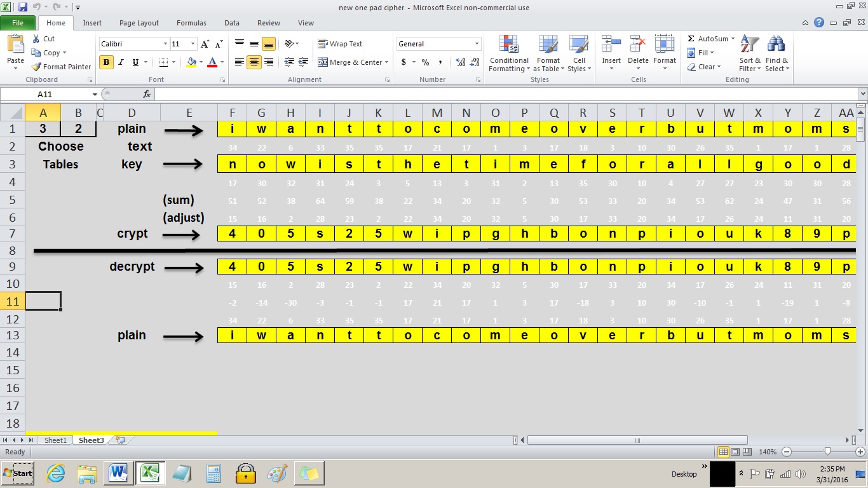Apply fill color with paint bucket icon
This screenshot has height=488, width=868.
191,62
